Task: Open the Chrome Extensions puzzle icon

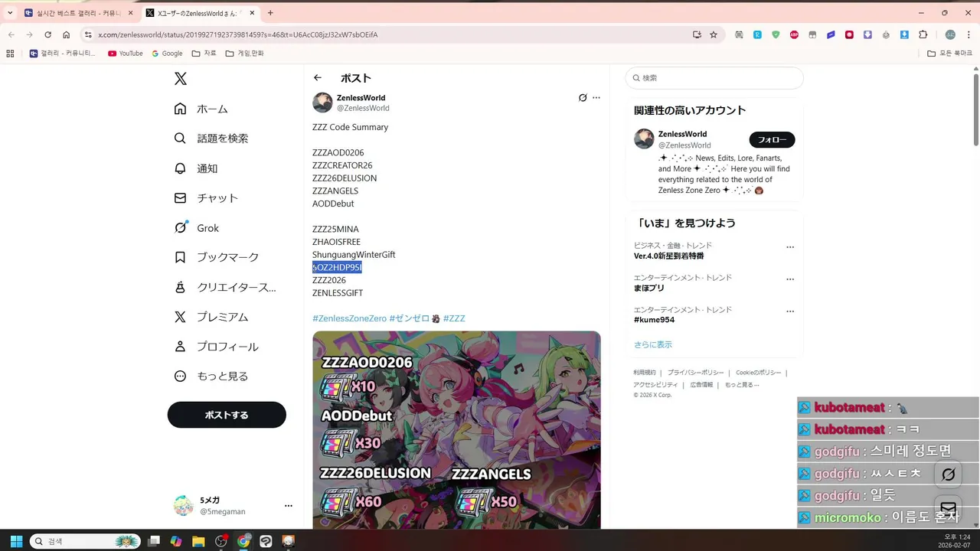Action: [x=923, y=34]
